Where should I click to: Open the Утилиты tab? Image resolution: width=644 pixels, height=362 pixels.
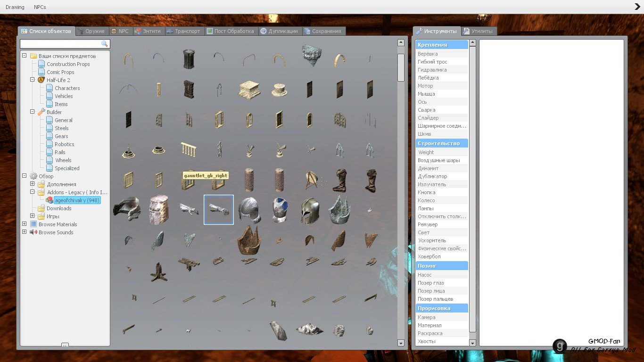click(479, 31)
